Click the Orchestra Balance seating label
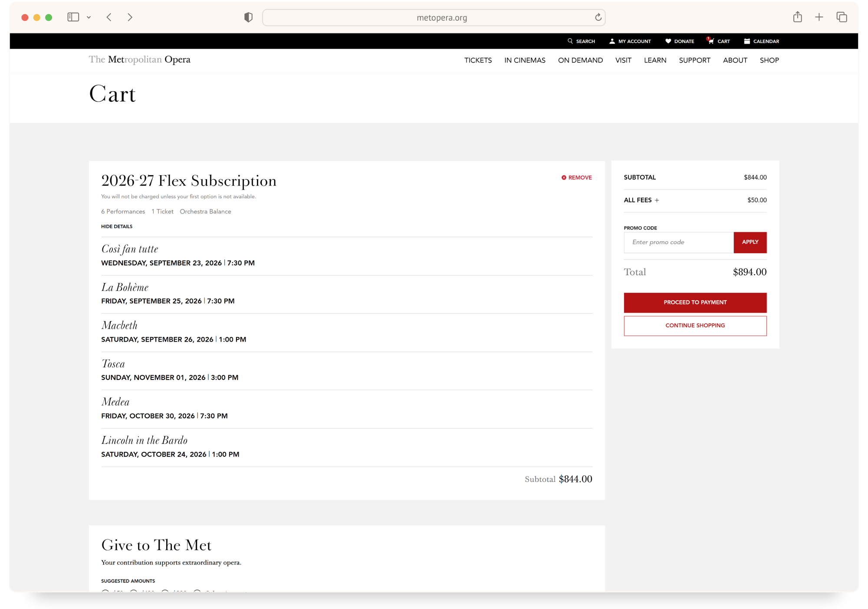 click(205, 212)
